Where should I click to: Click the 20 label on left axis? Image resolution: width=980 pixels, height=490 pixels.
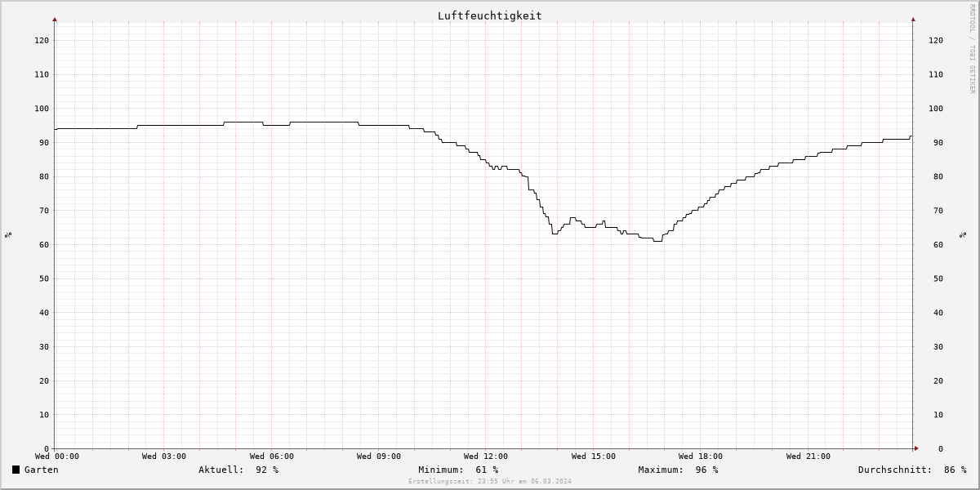tap(44, 381)
